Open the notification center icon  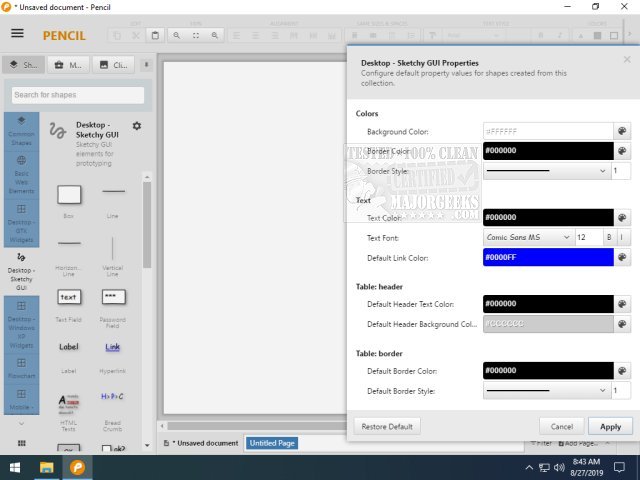coord(619,468)
